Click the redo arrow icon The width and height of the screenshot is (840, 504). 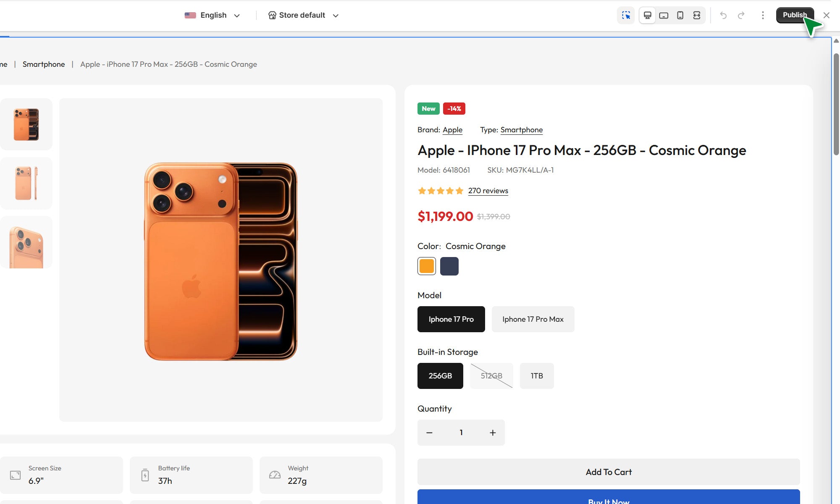point(741,16)
